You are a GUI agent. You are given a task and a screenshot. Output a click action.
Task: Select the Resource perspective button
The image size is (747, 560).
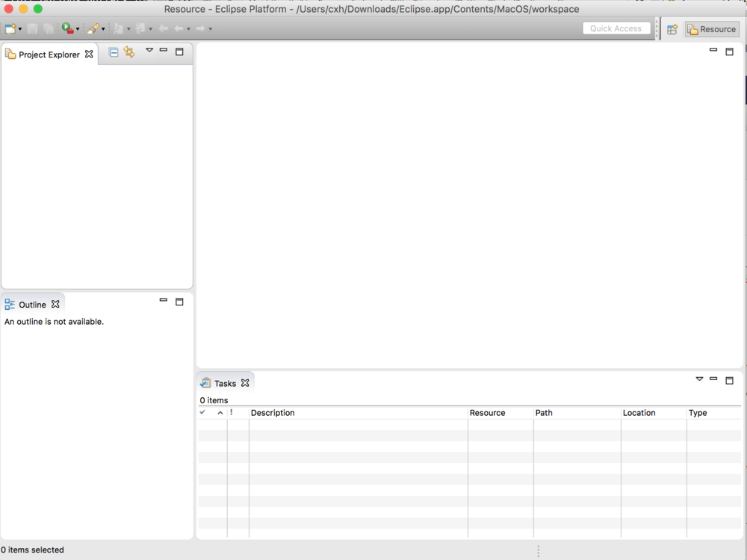(710, 28)
